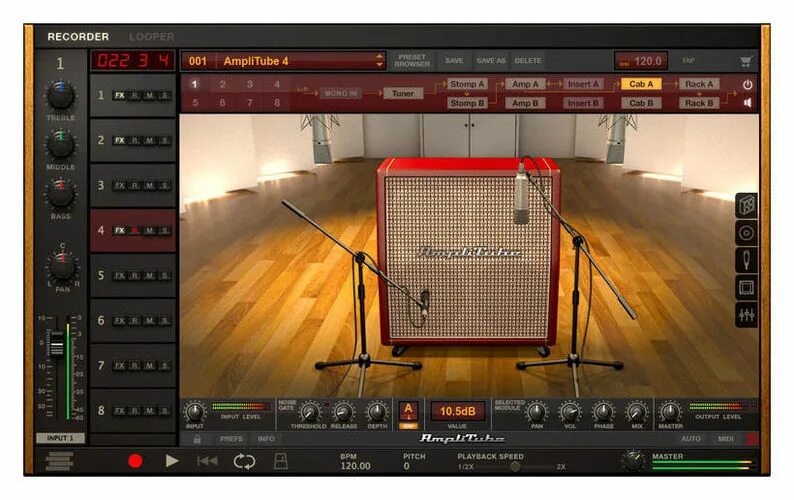Toggle FX on track 1
This screenshot has width=794, height=500.
click(120, 95)
